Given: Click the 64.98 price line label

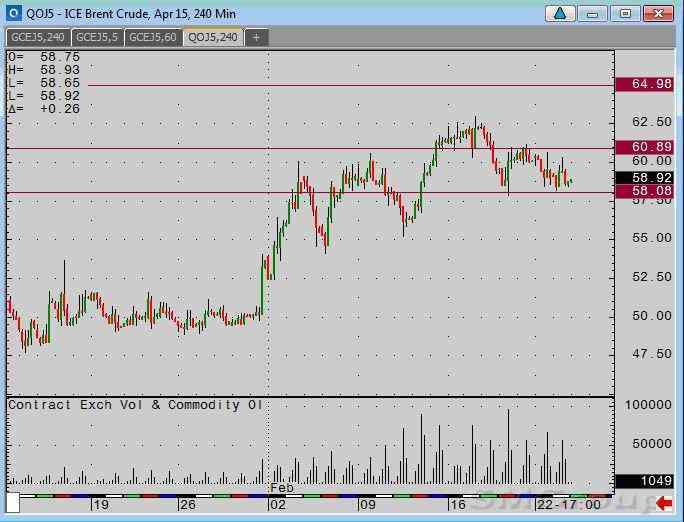Looking at the screenshot, I should click(644, 84).
